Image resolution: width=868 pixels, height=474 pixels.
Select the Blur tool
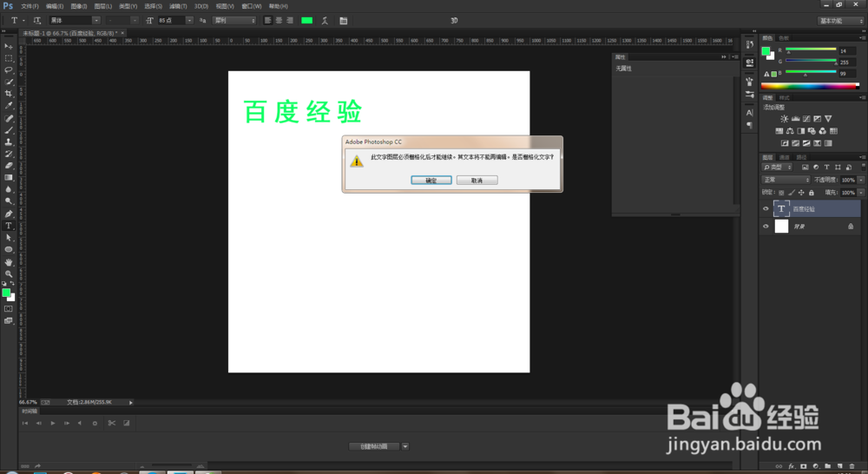pyautogui.click(x=9, y=189)
